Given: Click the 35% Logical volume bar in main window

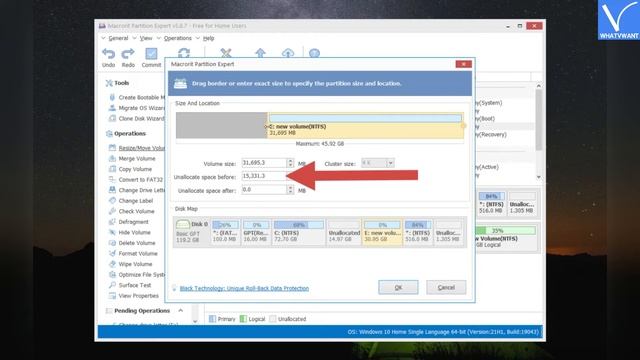Looking at the screenshot, I should pos(505,231).
